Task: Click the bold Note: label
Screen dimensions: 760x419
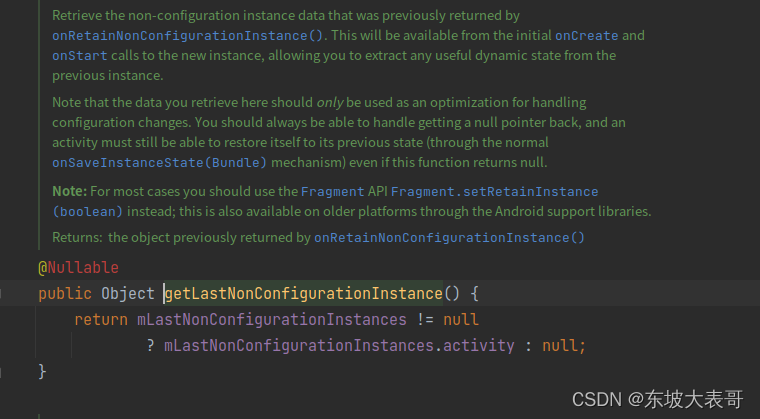Action: 69,192
